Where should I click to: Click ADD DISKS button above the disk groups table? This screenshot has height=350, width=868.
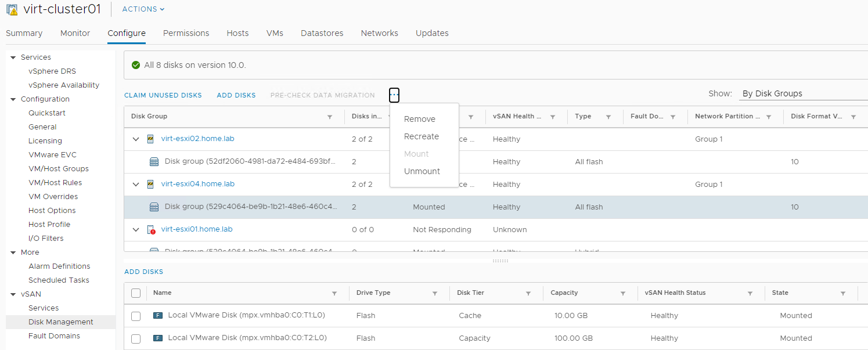click(x=236, y=95)
